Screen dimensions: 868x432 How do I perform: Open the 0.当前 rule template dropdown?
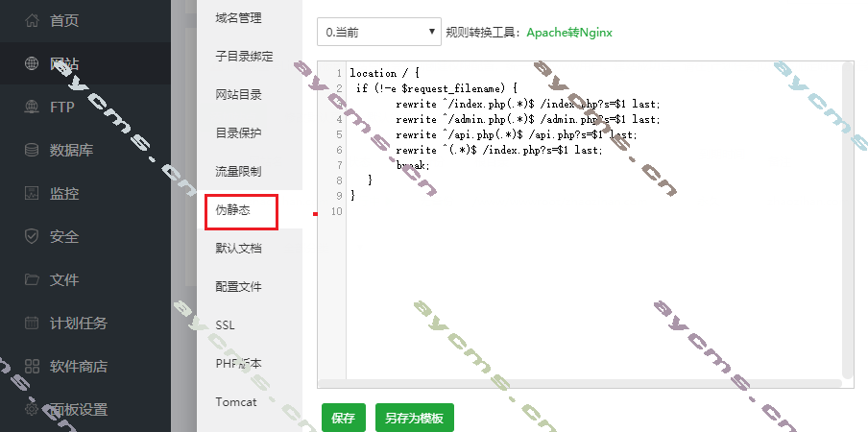(x=379, y=32)
